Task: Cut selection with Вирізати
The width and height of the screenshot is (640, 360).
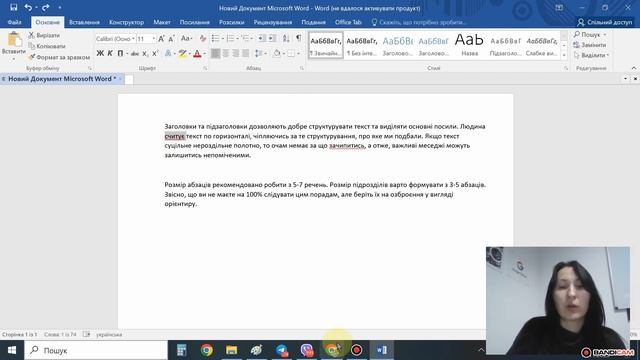Action: coord(44,36)
